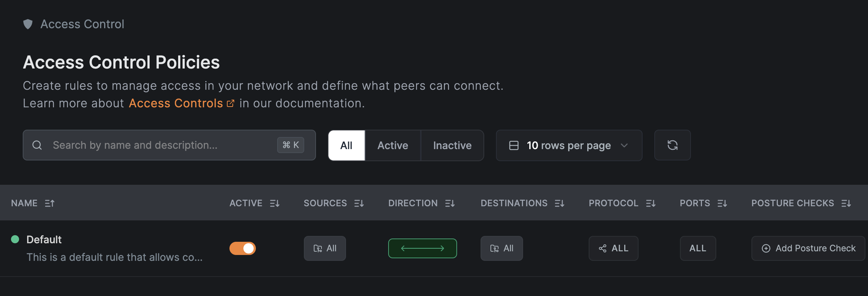Click the Access Control shield icon

point(28,24)
